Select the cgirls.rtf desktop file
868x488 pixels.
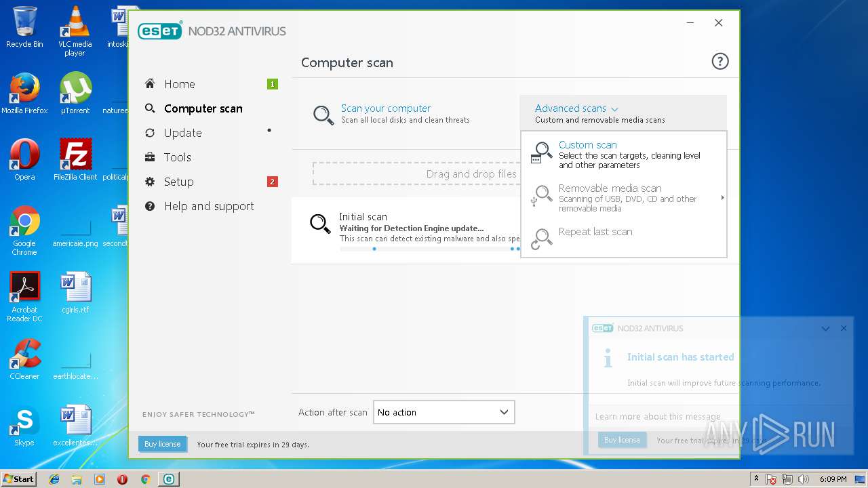pyautogui.click(x=75, y=293)
